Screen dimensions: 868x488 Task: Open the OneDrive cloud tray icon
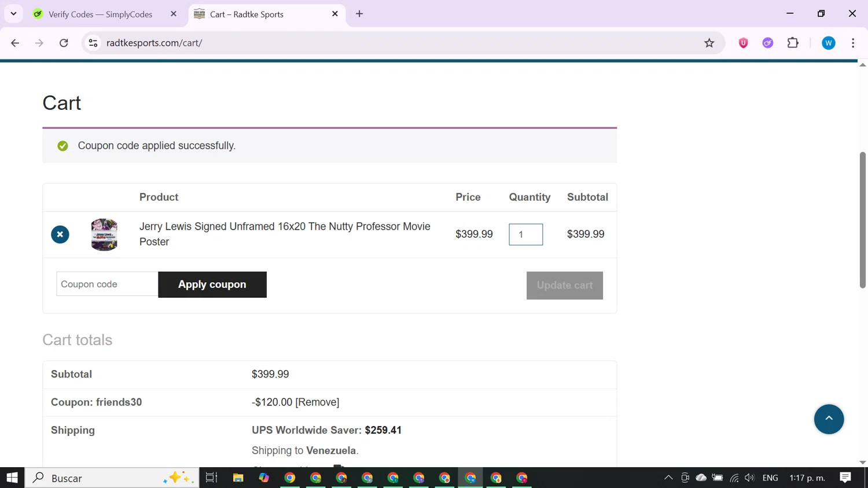point(701,478)
